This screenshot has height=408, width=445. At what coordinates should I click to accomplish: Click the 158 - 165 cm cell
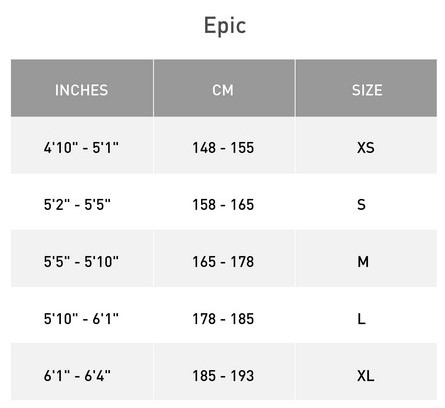pos(224,202)
